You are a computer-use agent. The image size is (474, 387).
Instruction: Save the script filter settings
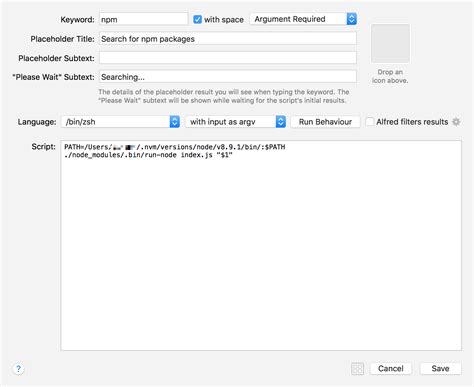click(440, 369)
